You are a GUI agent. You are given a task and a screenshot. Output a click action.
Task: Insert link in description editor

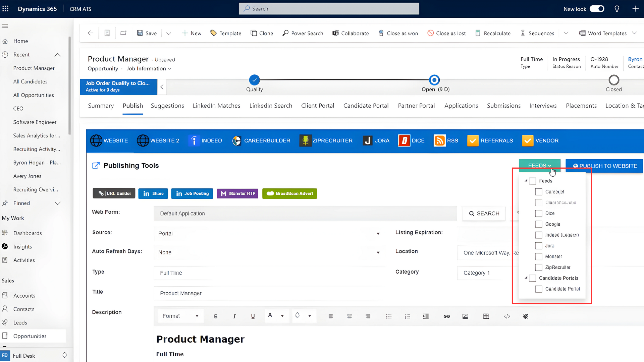446,316
